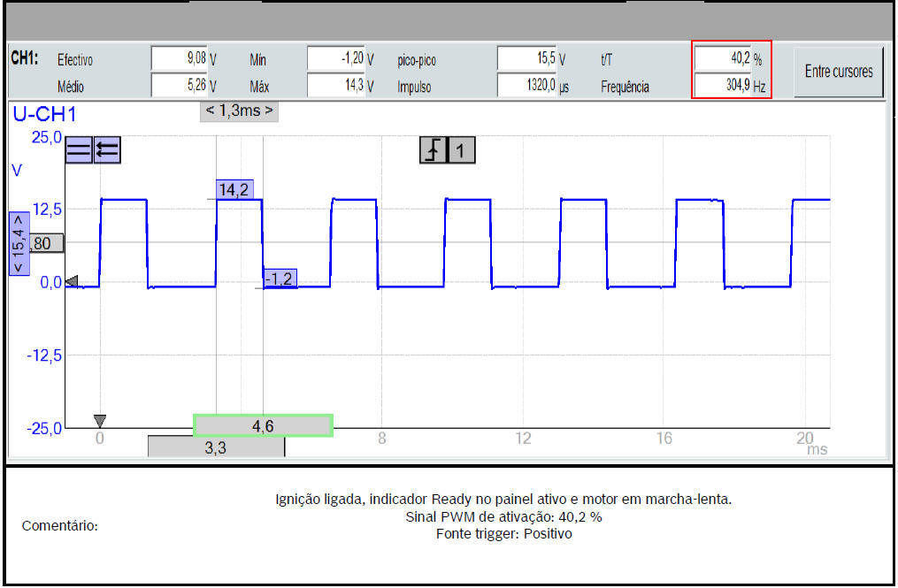Image resolution: width=898 pixels, height=588 pixels.
Task: Click the pico-pico value field
Action: pos(526,59)
